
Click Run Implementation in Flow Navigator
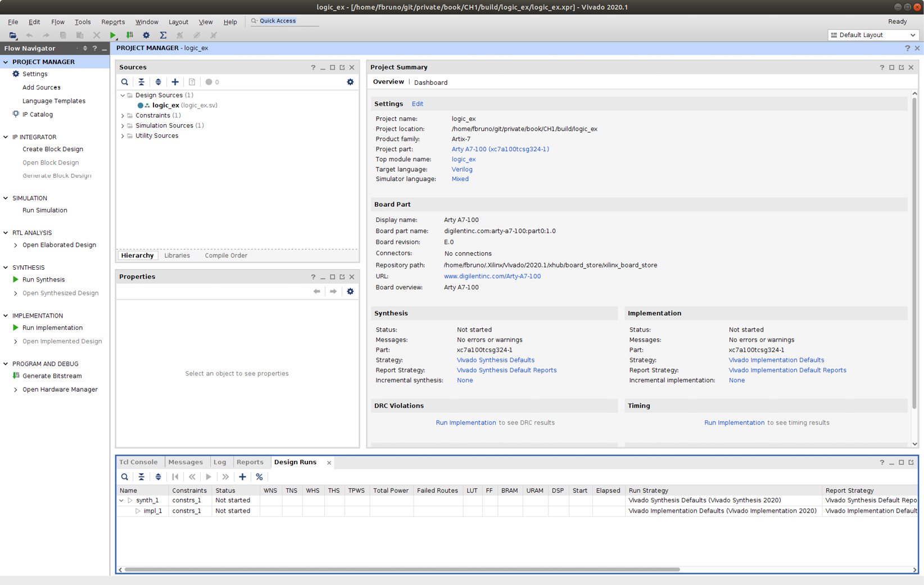pos(52,328)
